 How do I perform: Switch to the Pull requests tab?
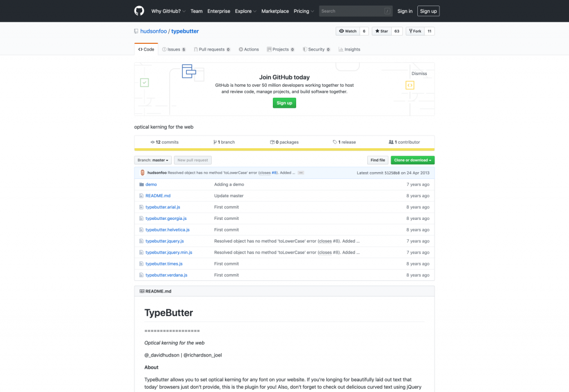(212, 49)
